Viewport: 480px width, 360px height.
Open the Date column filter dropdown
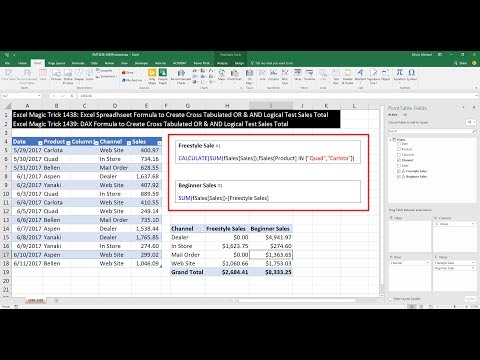tap(40, 143)
